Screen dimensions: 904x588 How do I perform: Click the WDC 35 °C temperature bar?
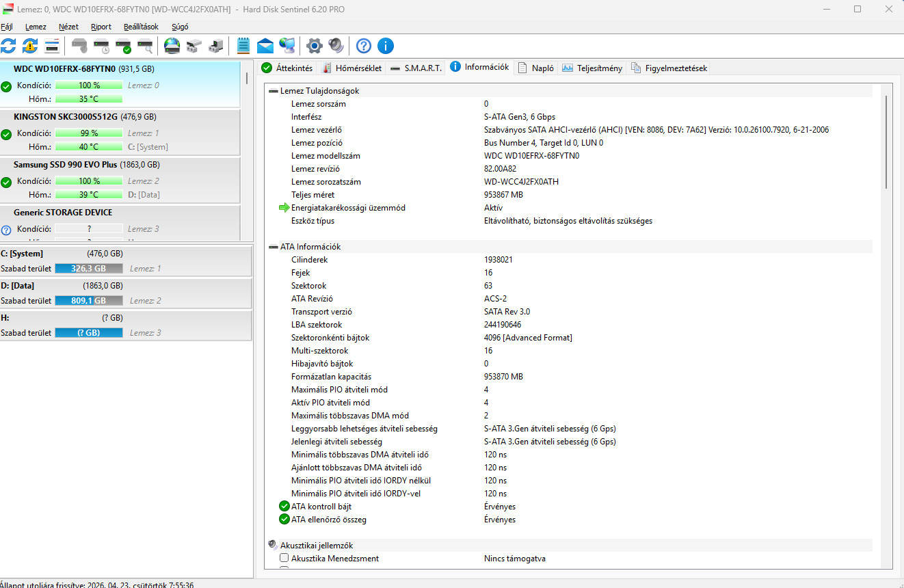[x=89, y=99]
